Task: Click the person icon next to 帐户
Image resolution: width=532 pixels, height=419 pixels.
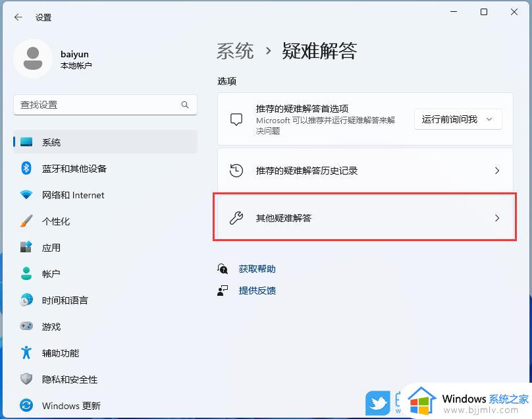Action: click(x=26, y=273)
